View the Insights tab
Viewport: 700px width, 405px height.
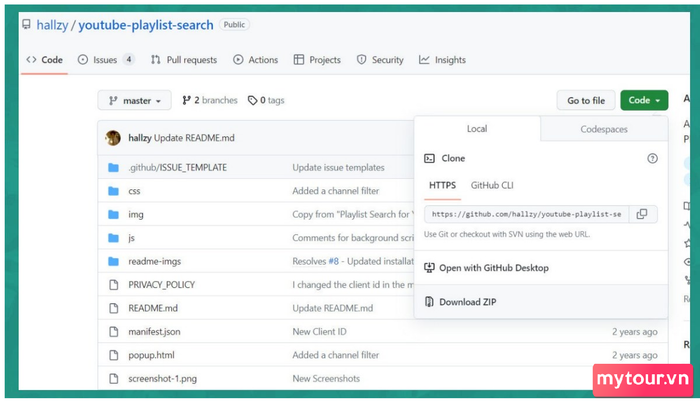click(442, 60)
